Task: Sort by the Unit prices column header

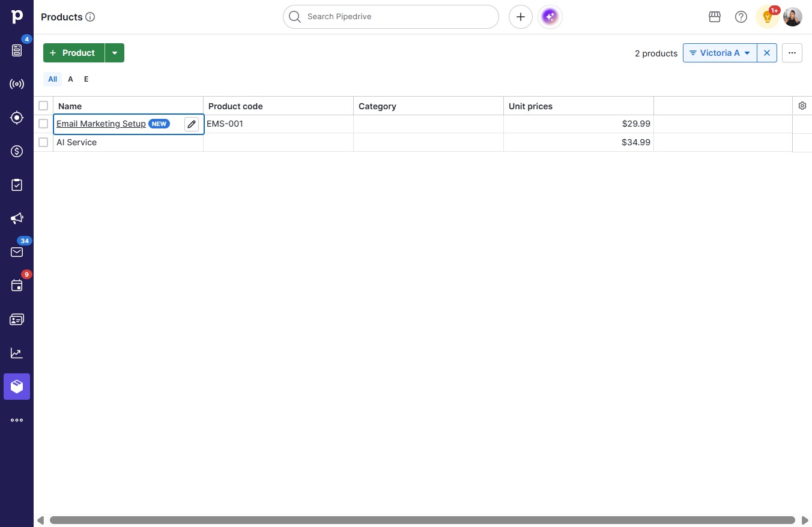Action: [x=578, y=106]
